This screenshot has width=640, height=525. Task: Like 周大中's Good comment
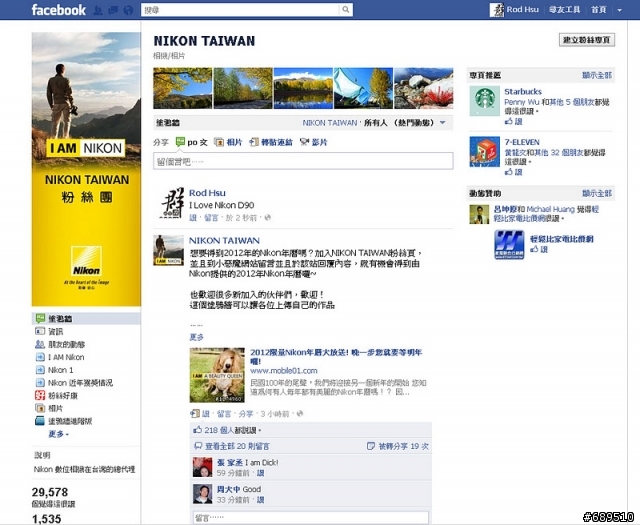point(260,500)
